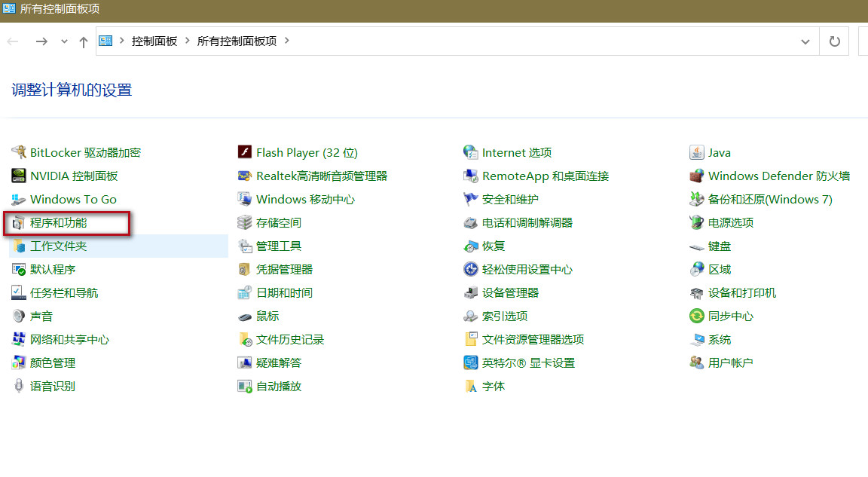868x477 pixels.
Task: Open the 用户帐户 icon
Action: point(696,362)
